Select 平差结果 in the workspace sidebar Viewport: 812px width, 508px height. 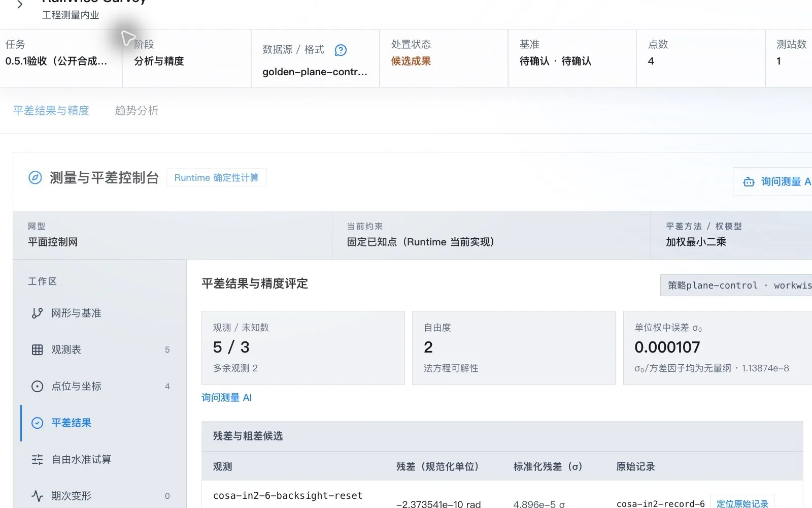103,423
